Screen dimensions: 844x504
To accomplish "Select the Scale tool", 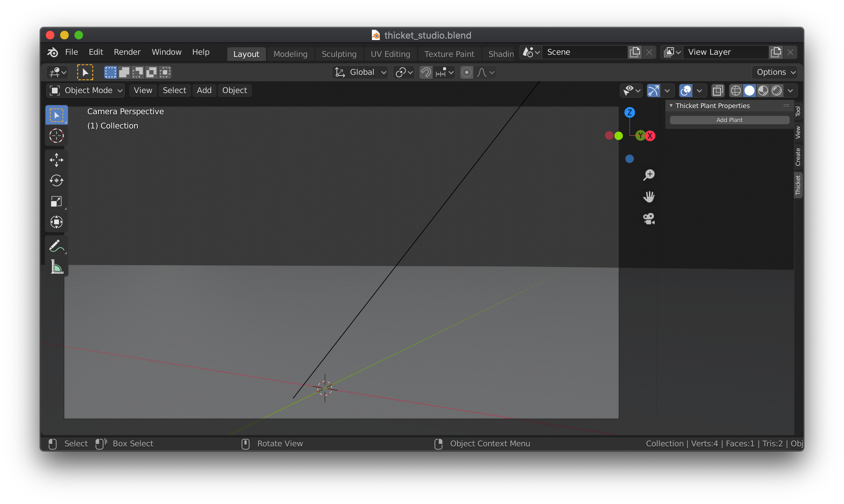I will click(56, 201).
